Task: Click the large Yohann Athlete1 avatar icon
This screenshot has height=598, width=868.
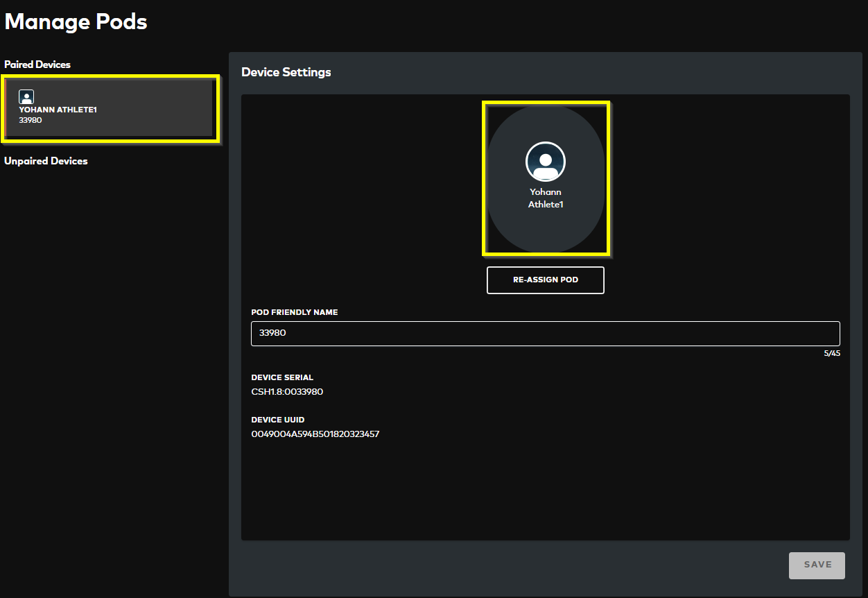Action: pyautogui.click(x=546, y=162)
